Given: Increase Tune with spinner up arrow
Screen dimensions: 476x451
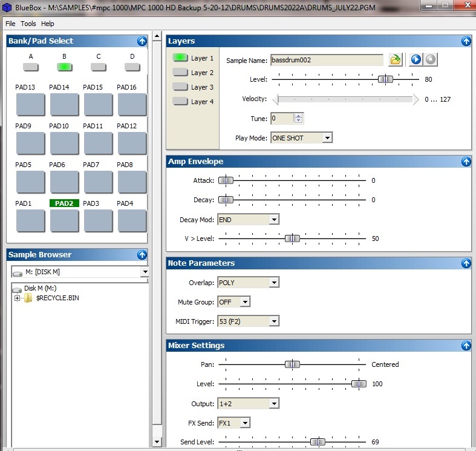Looking at the screenshot, I should [298, 116].
